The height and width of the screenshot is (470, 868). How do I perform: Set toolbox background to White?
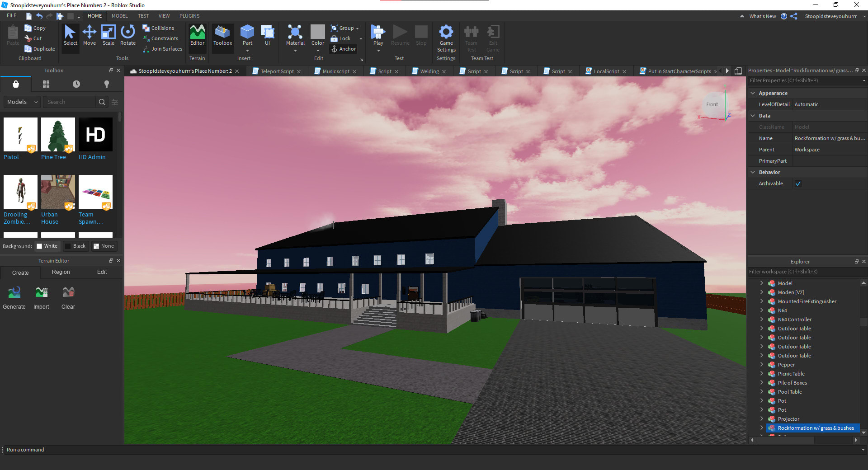pyautogui.click(x=47, y=246)
